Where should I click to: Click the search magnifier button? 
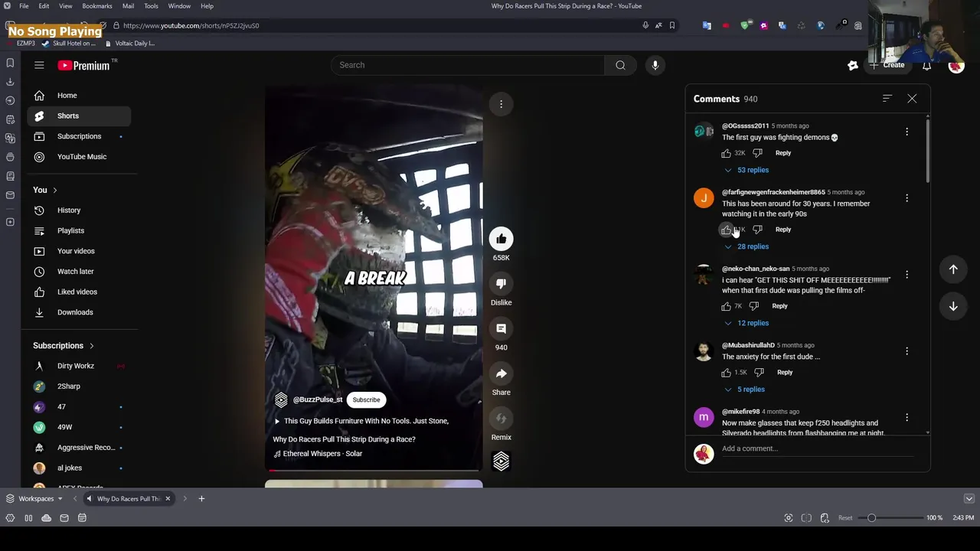(x=620, y=65)
